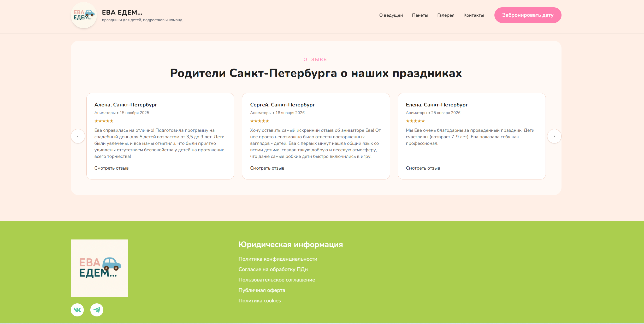644x324 pixels.
Task: Open Смотреть отзыв in Алена's review
Action: (111, 168)
